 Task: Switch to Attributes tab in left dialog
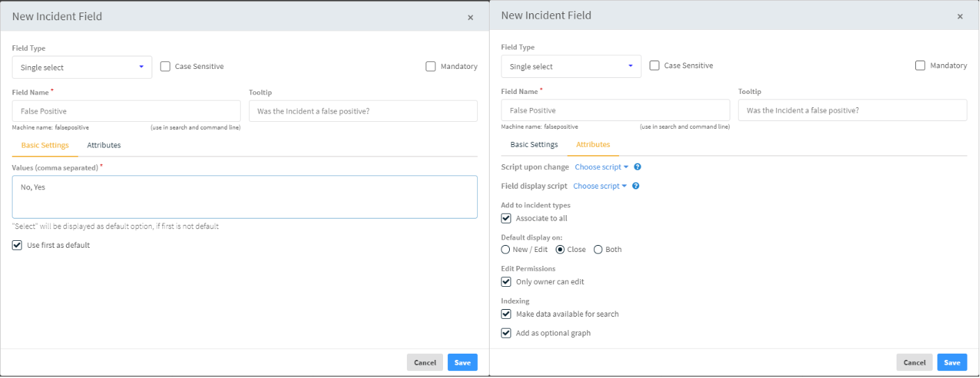(x=104, y=145)
